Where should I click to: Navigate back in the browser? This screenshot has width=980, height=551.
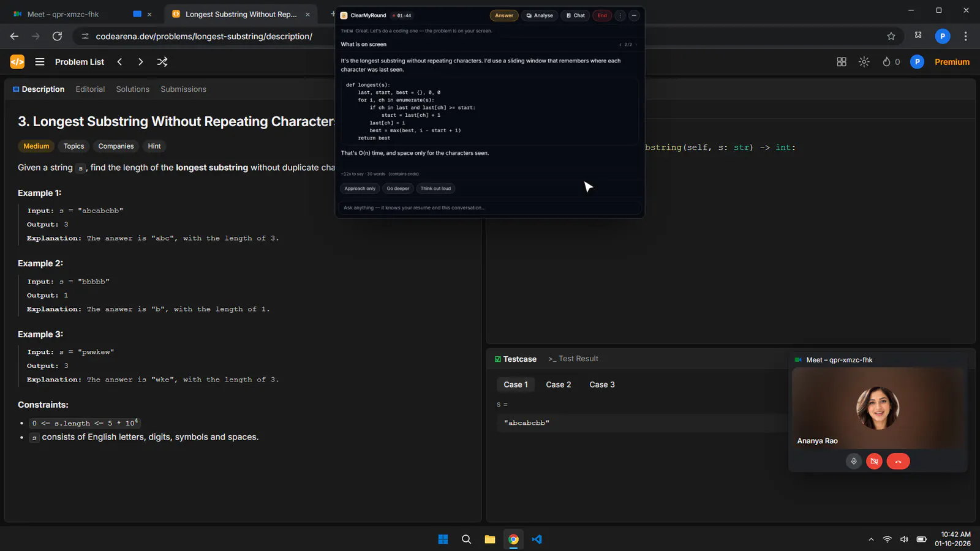pos(14,36)
